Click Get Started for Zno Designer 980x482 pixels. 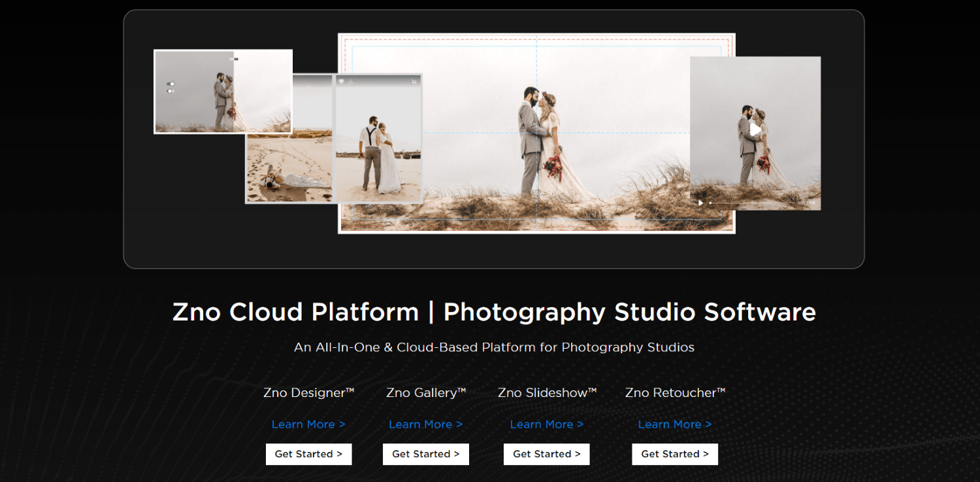(x=308, y=454)
